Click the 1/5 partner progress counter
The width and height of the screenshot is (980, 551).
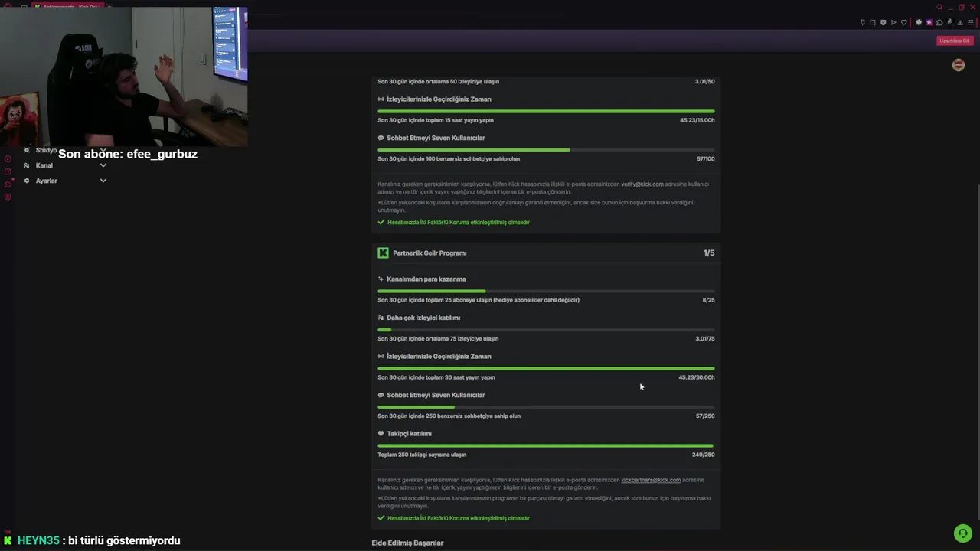pyautogui.click(x=709, y=253)
